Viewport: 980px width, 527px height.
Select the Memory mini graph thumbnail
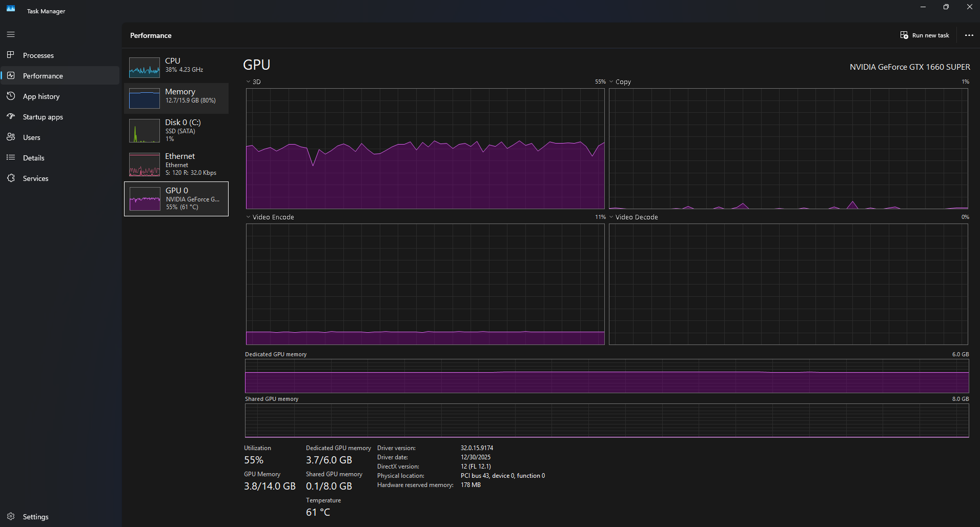(x=145, y=98)
